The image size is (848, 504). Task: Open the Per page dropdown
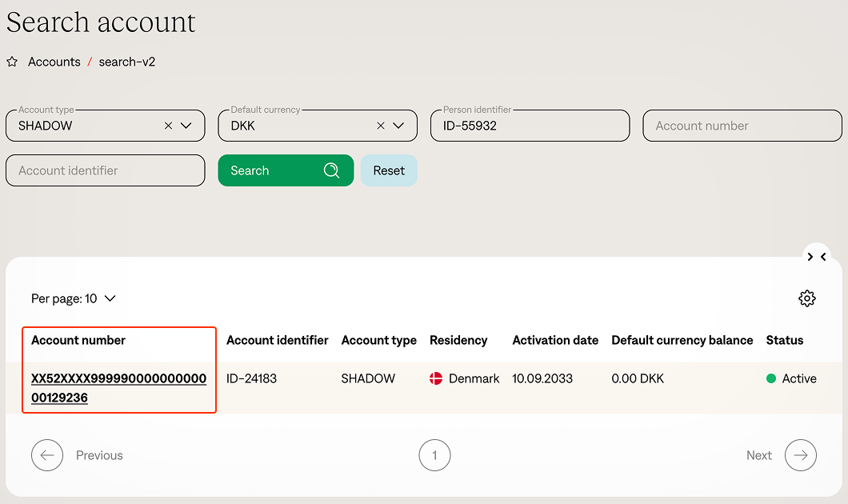[74, 298]
